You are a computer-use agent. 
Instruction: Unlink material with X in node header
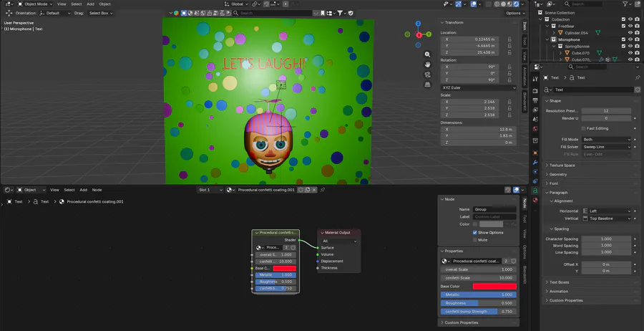pos(314,190)
